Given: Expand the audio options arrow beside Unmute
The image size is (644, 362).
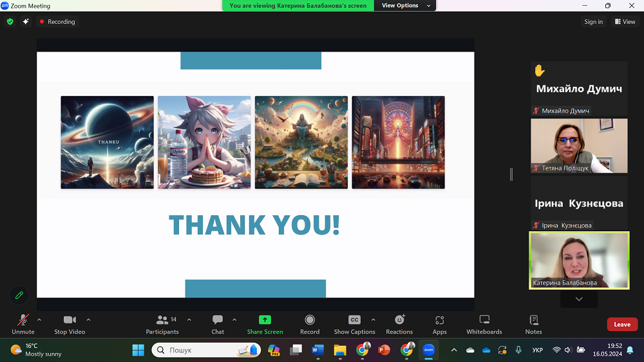Looking at the screenshot, I should 39,319.
